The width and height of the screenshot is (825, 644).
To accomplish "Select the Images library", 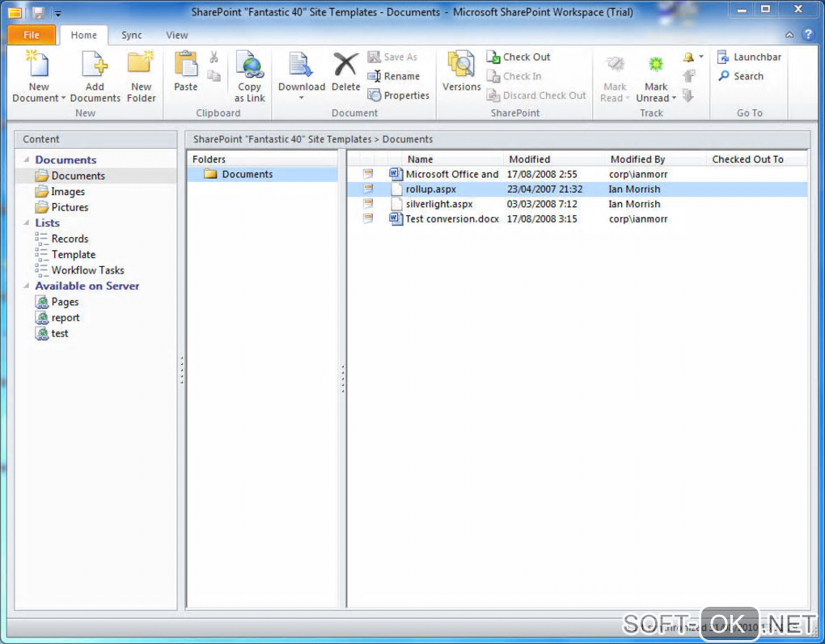I will pos(60,192).
